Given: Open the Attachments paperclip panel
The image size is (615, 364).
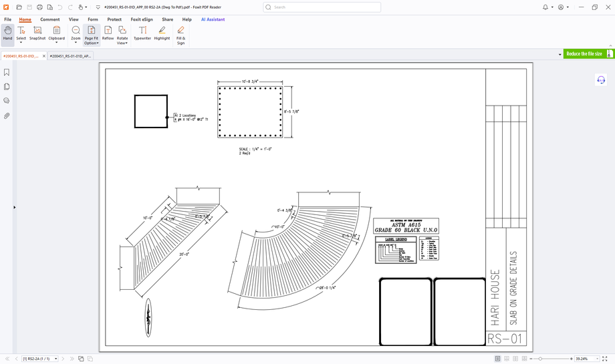Looking at the screenshot, I should 7,116.
